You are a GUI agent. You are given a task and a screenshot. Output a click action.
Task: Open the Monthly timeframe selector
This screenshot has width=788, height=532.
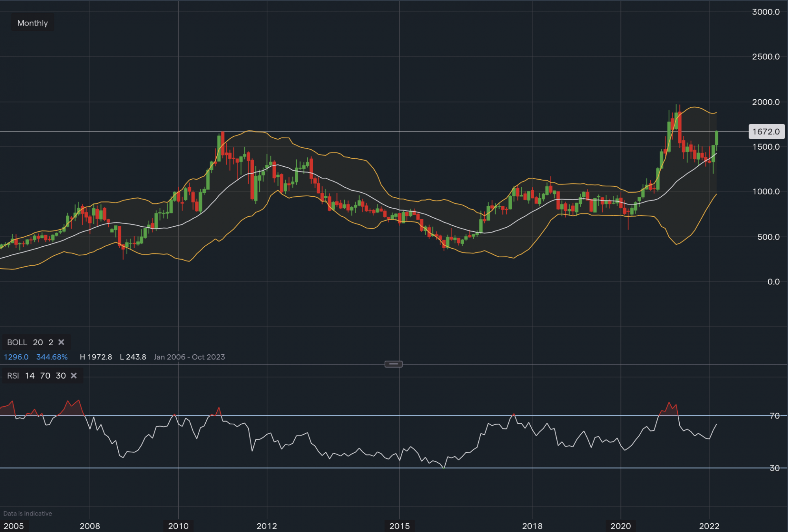(x=32, y=23)
